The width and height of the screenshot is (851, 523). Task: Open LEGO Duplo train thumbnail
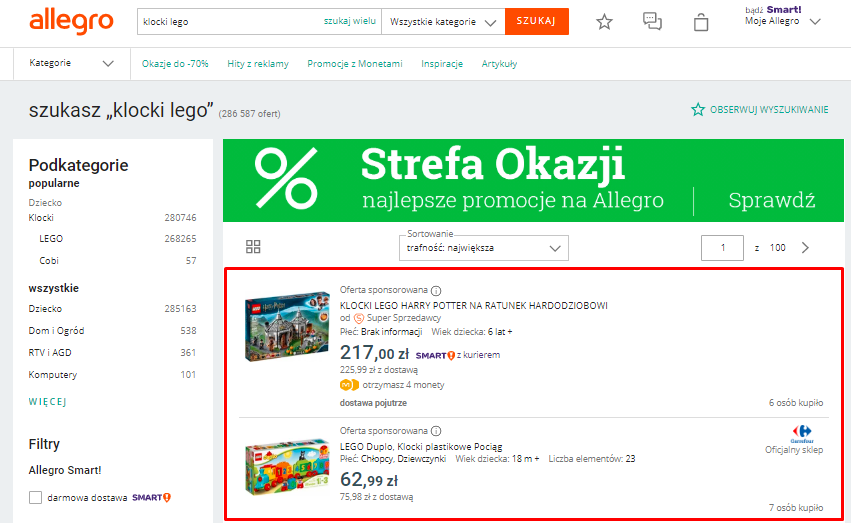click(287, 467)
